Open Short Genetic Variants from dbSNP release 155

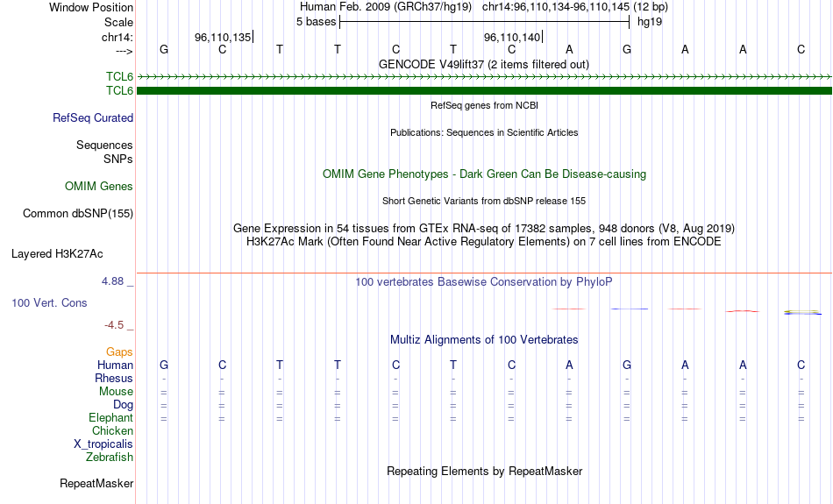pos(484,201)
